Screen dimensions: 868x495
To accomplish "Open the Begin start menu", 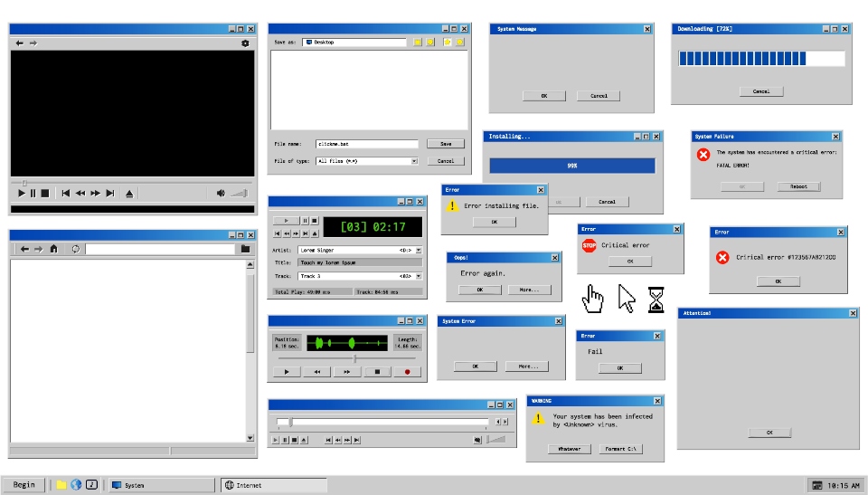I will click(24, 485).
